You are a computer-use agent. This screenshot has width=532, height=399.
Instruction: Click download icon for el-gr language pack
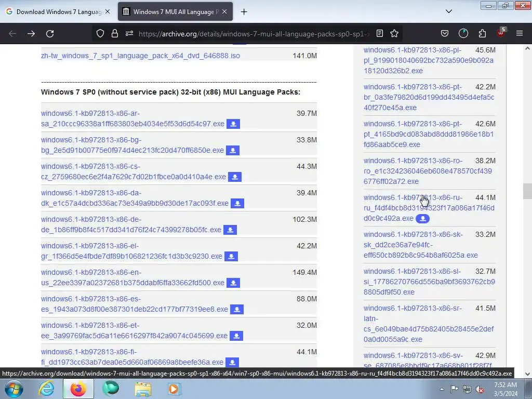[x=231, y=256]
